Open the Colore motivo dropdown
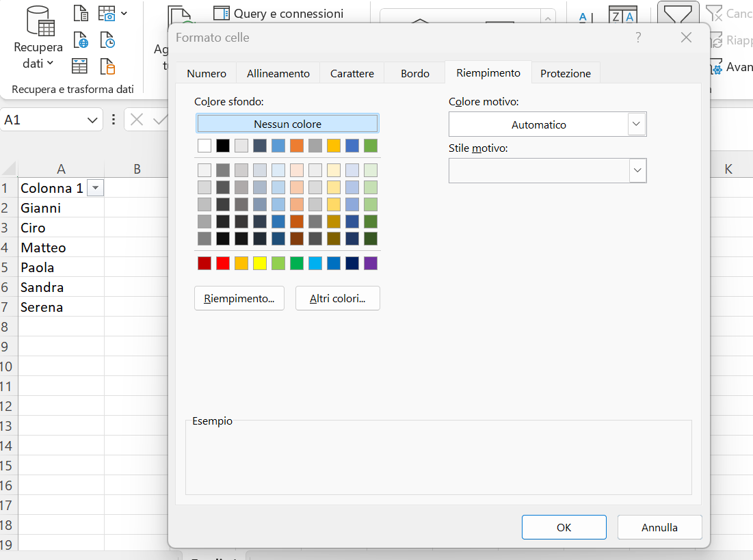Viewport: 753px width, 560px height. (636, 124)
